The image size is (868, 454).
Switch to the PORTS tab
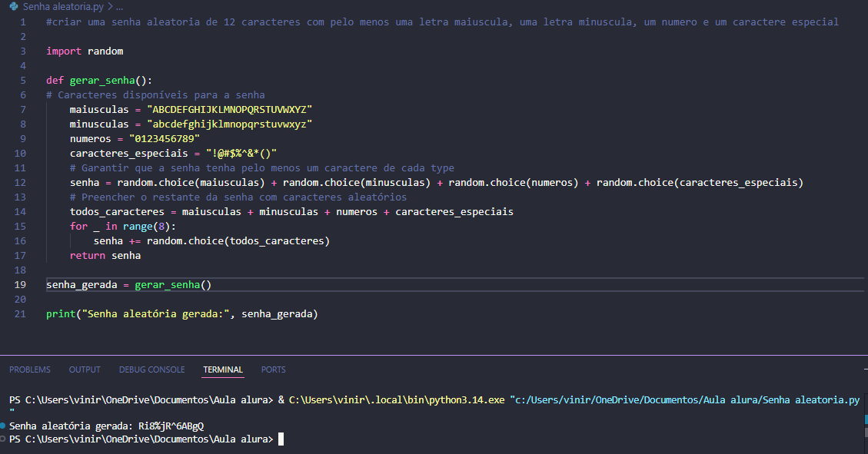(x=273, y=369)
